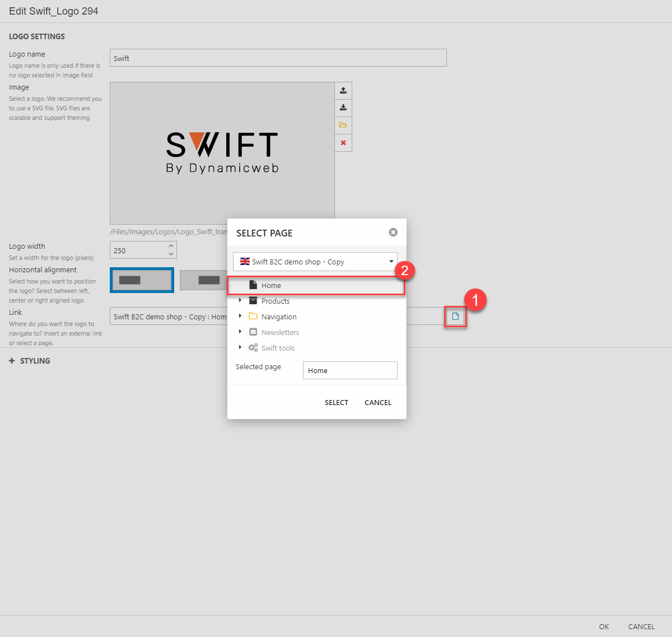
Task: Open the Swift B2C demo shop dropdown
Action: [315, 262]
